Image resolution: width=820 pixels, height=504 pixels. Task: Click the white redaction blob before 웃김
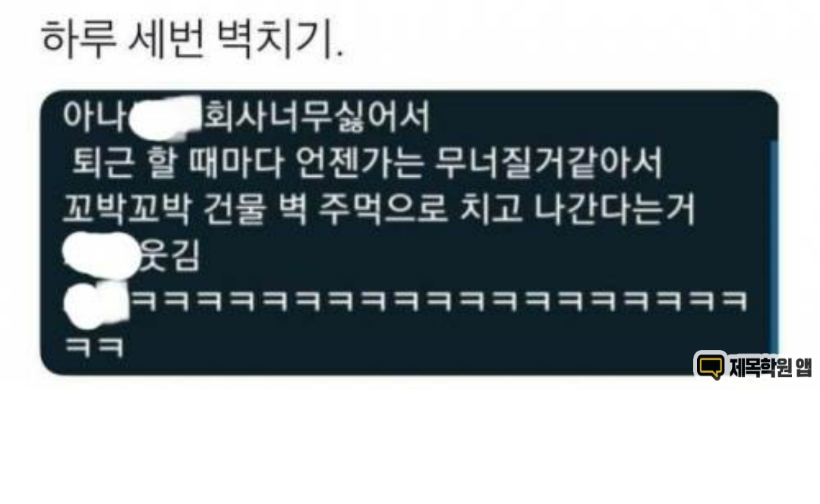[x=101, y=255]
